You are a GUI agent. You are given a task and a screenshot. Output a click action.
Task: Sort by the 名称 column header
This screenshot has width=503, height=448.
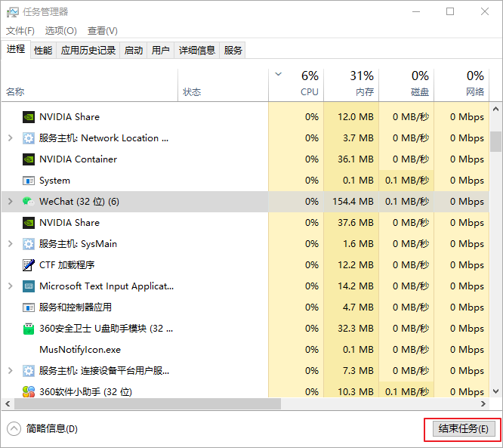(90, 85)
